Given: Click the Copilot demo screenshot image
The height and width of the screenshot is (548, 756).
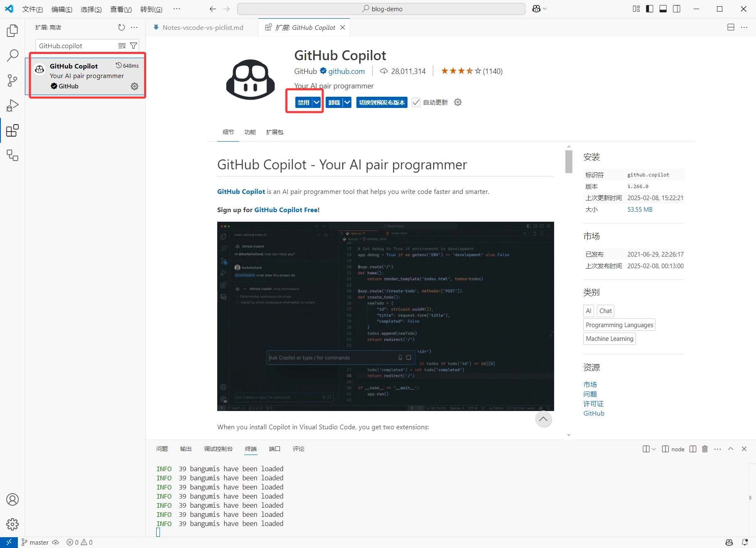Looking at the screenshot, I should click(x=385, y=316).
